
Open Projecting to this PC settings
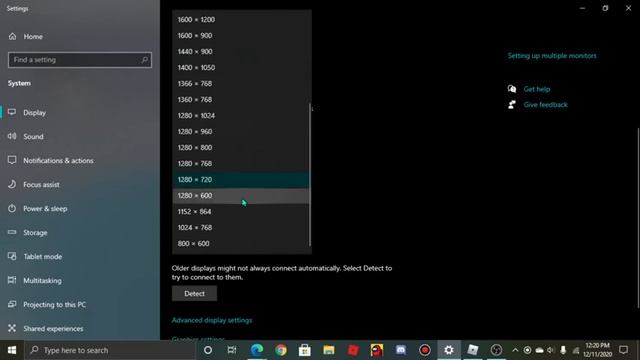click(x=54, y=304)
